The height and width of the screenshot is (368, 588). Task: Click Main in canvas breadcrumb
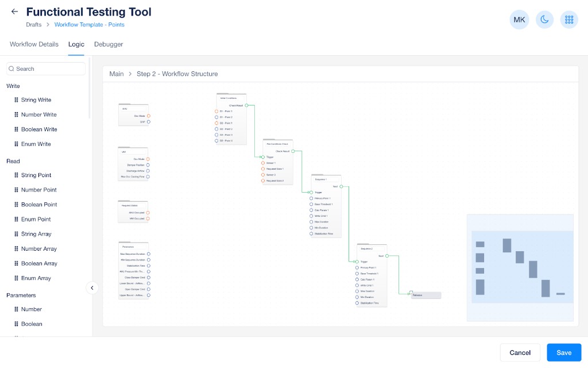coord(116,74)
